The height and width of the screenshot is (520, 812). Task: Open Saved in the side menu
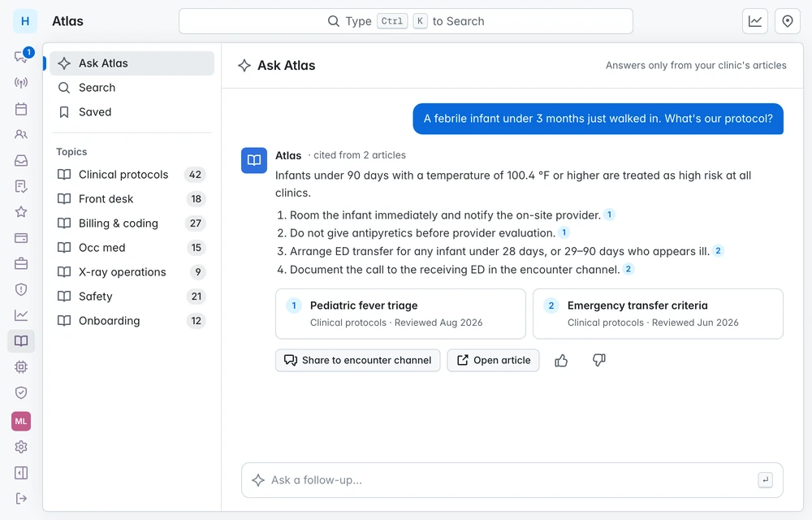pyautogui.click(x=132, y=112)
